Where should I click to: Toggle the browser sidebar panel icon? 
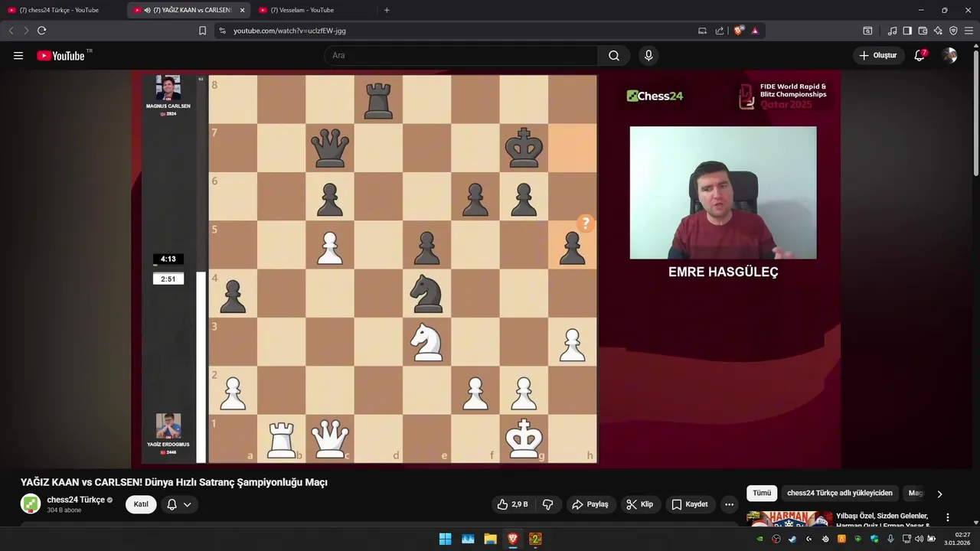[907, 31]
